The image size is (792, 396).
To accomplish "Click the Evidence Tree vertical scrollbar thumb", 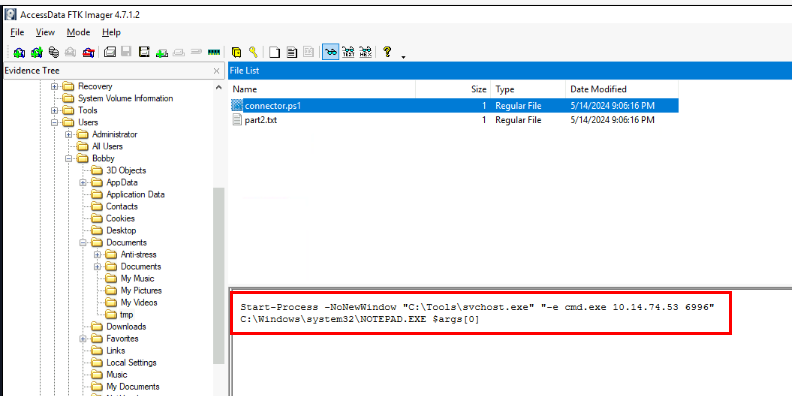I will (x=219, y=275).
